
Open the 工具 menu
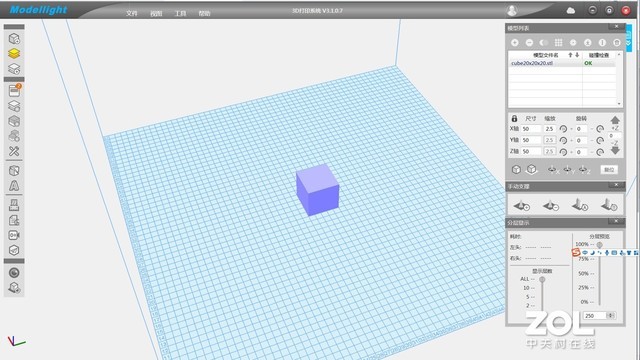180,13
